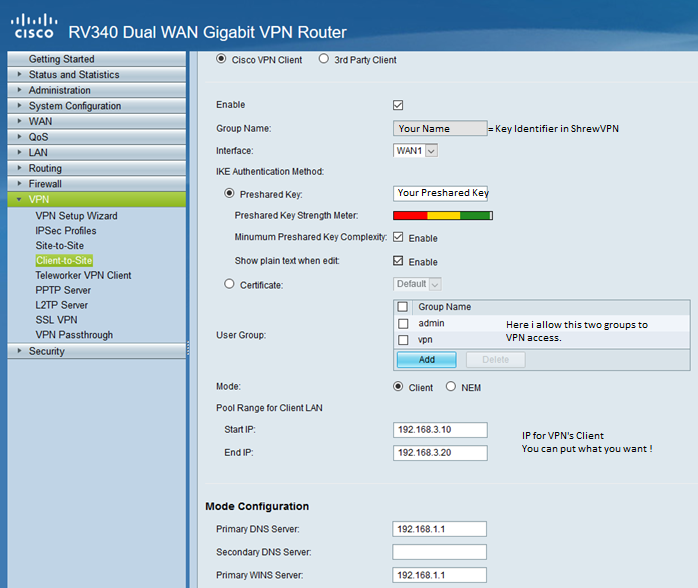Viewport: 698px width, 588px height.
Task: Open Getting Started page
Action: [x=97, y=59]
